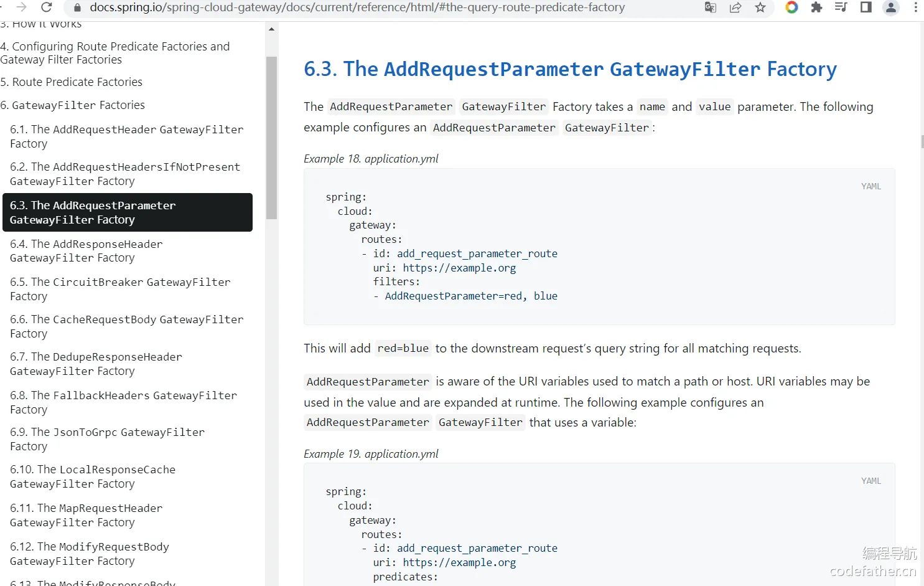Click the inline code word "name"

(652, 106)
